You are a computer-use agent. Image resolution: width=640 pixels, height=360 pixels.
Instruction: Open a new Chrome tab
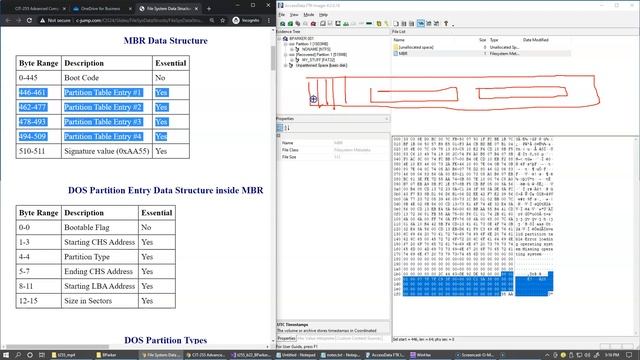(209, 8)
